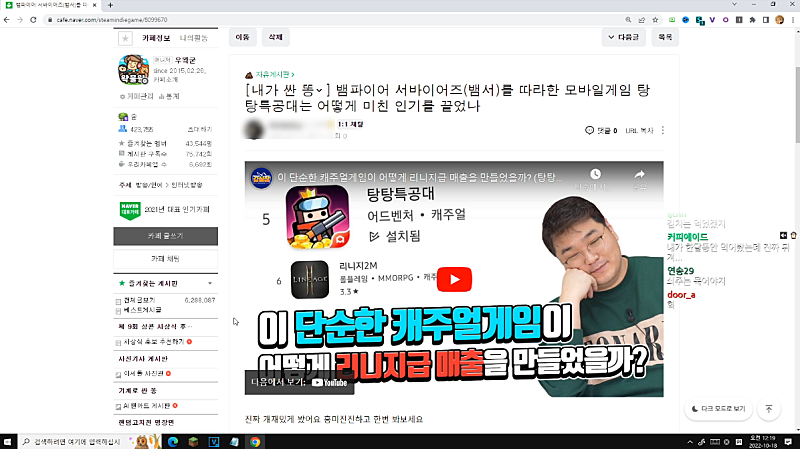Viewport: 800px width, 449px height.
Task: Click 카페 글쓰기 dark button
Action: (165, 236)
